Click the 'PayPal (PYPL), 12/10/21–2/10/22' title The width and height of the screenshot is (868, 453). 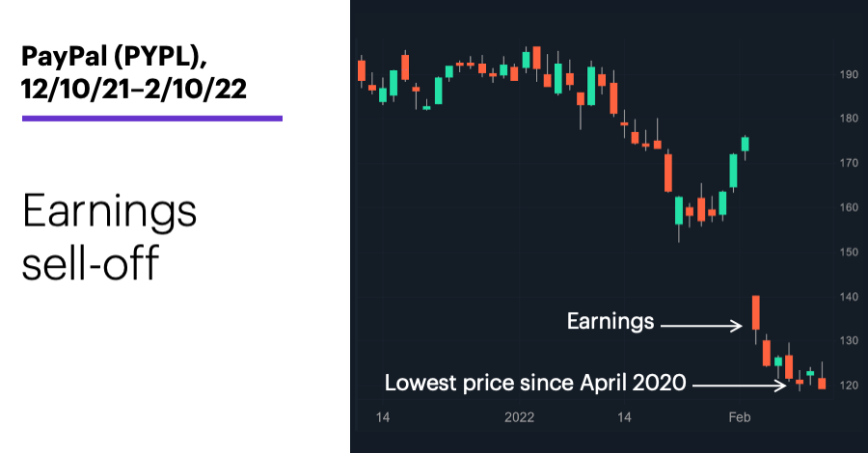coord(134,72)
